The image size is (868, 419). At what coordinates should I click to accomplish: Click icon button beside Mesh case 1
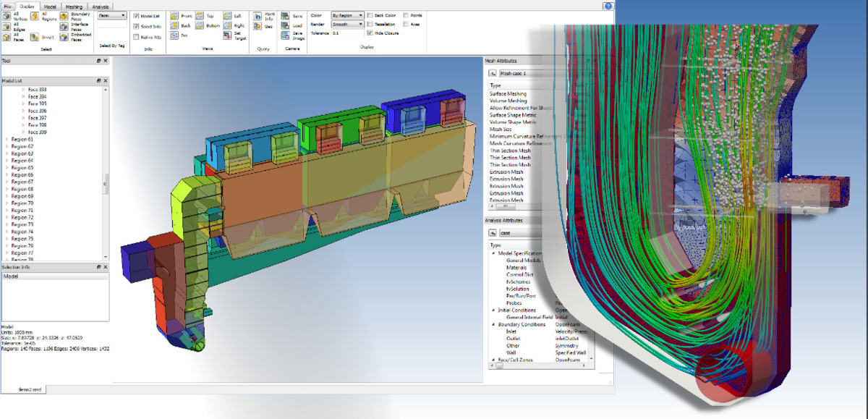(x=493, y=73)
